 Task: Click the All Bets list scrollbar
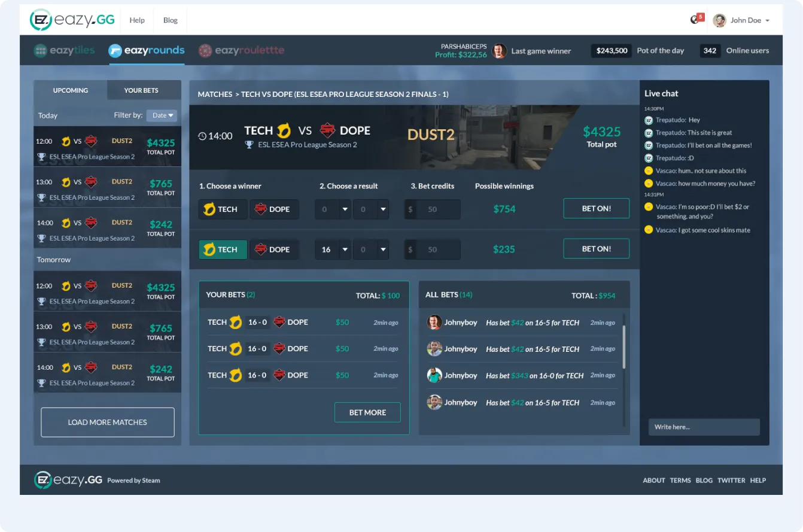click(624, 347)
